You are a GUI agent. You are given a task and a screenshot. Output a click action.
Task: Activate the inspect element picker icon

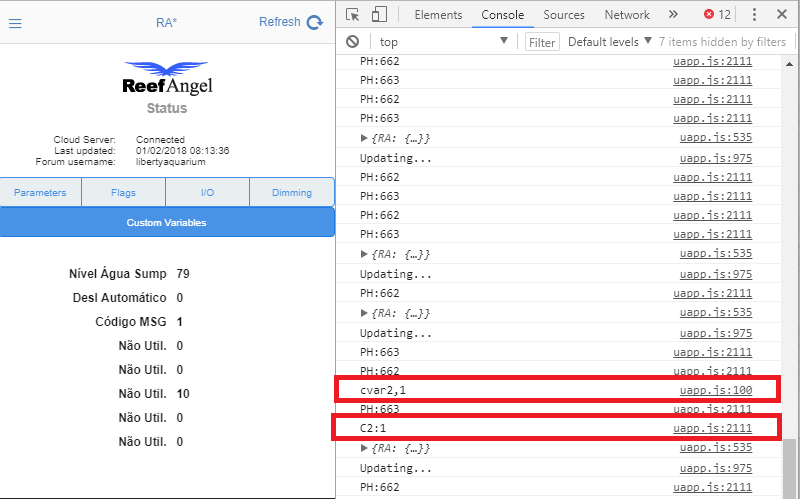click(x=353, y=15)
